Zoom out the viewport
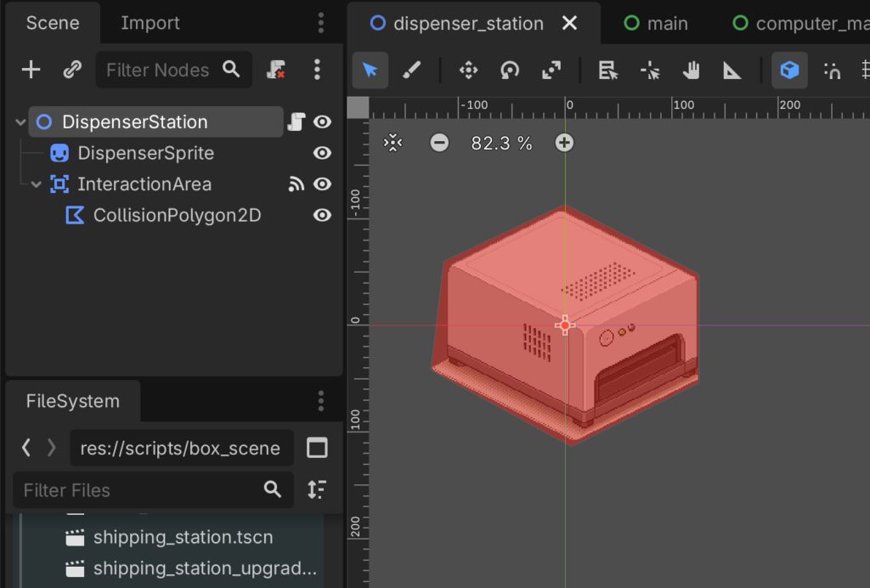The width and height of the screenshot is (870, 588). 439,143
